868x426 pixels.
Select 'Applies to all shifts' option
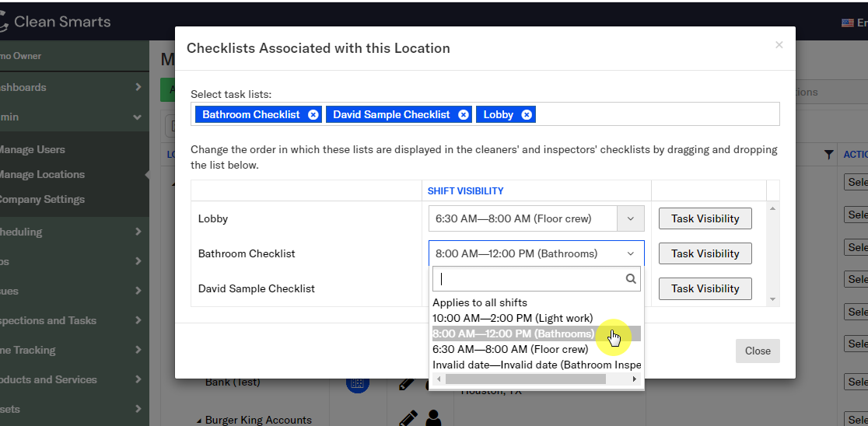(479, 302)
